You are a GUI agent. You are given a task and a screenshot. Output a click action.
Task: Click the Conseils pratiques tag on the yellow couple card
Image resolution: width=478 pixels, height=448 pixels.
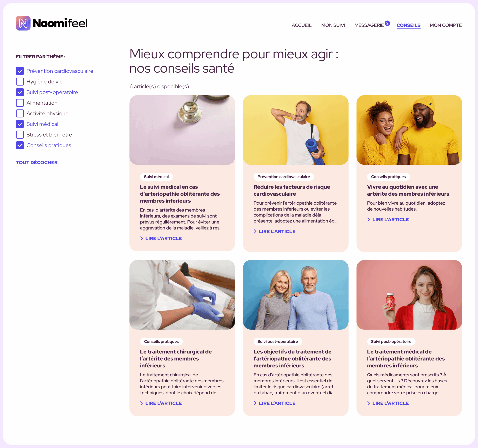point(388,177)
